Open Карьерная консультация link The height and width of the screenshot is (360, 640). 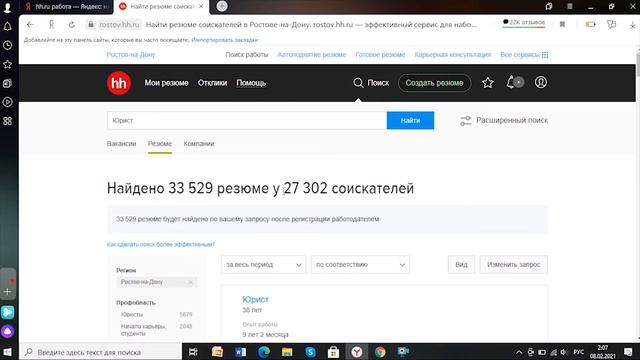452,55
